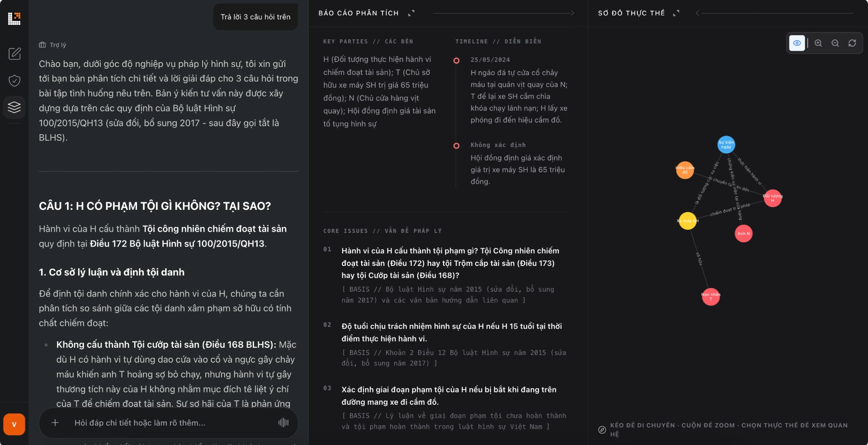Screen dimensions: 868x445
Task: Click the shield check sidebar icon
Action: click(x=14, y=80)
